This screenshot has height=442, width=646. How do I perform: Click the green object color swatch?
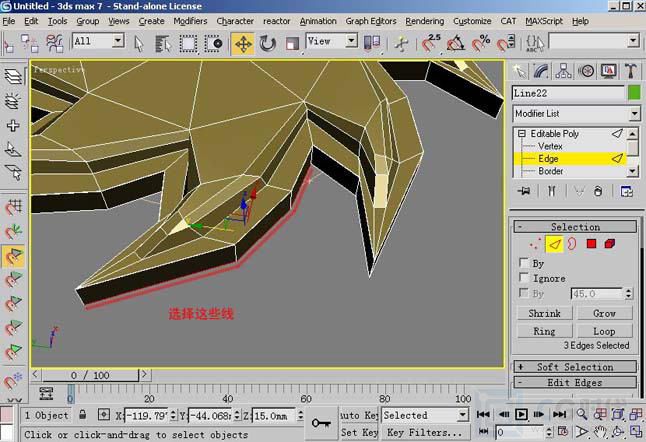coord(633,93)
